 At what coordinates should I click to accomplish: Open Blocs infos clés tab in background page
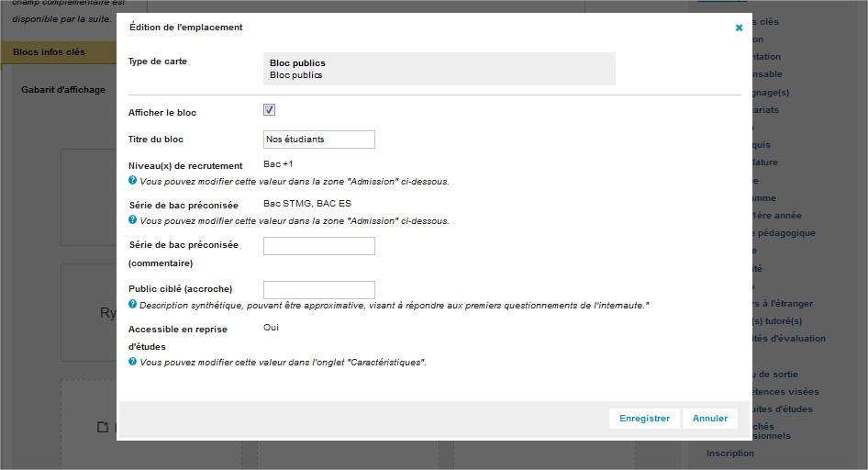point(58,52)
